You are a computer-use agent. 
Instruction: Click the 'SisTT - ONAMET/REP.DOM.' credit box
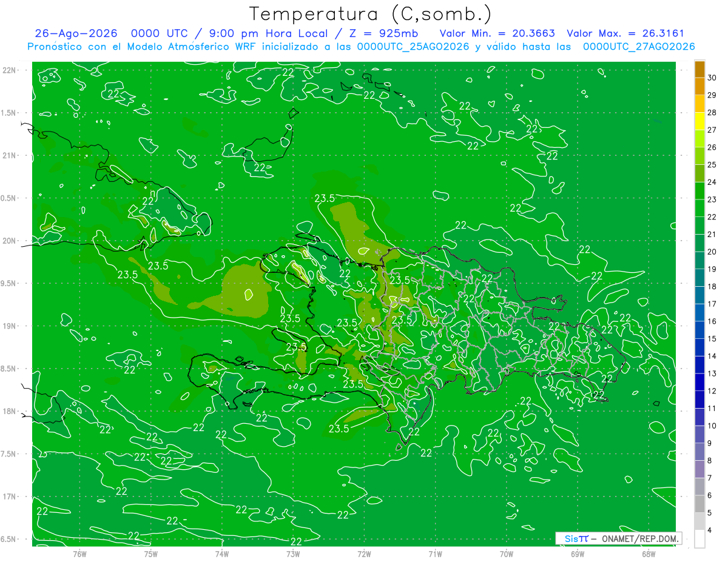pyautogui.click(x=618, y=538)
